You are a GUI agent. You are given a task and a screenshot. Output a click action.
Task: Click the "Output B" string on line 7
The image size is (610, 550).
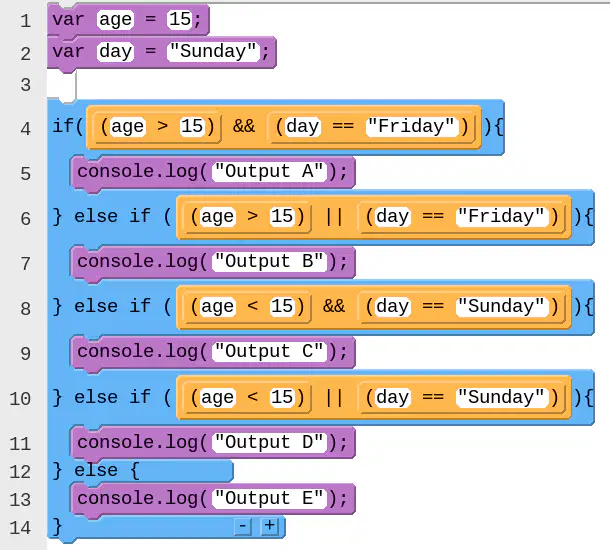(269, 262)
